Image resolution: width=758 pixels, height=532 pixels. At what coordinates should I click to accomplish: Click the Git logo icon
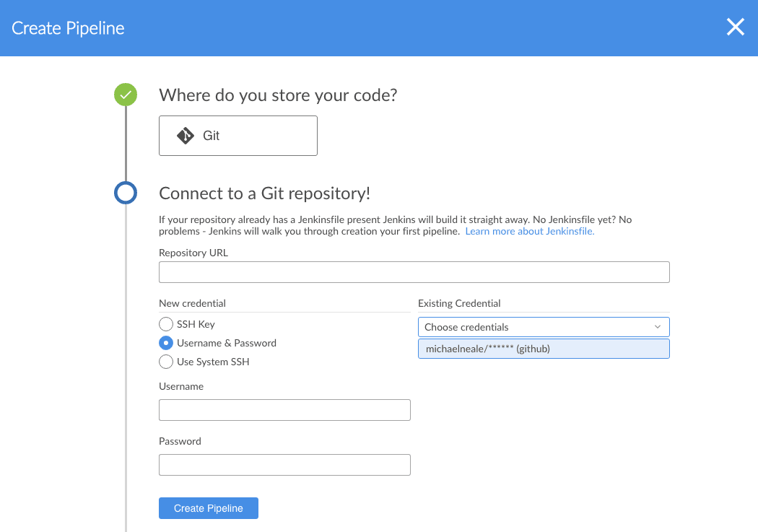point(186,135)
